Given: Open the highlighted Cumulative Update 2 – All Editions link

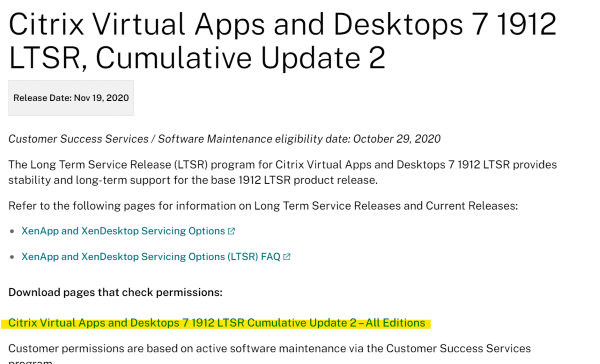Looking at the screenshot, I should [217, 323].
